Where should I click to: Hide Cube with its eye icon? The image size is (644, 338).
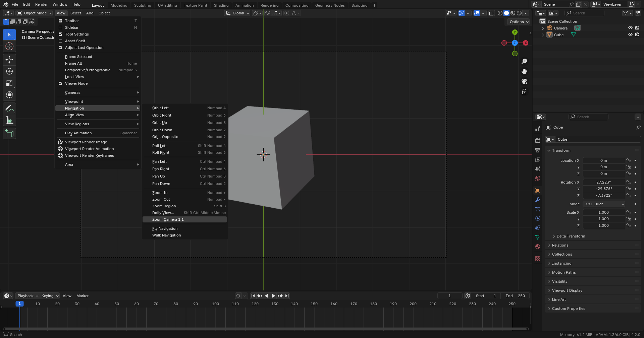tap(630, 35)
